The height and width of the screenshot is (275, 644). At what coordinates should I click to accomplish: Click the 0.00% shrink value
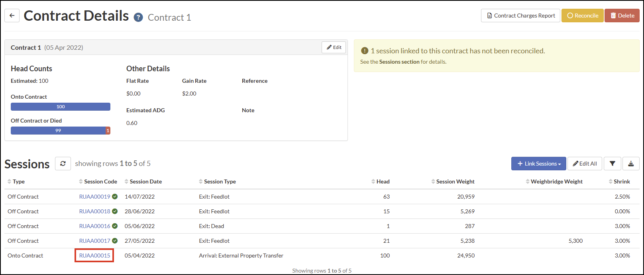(x=622, y=211)
